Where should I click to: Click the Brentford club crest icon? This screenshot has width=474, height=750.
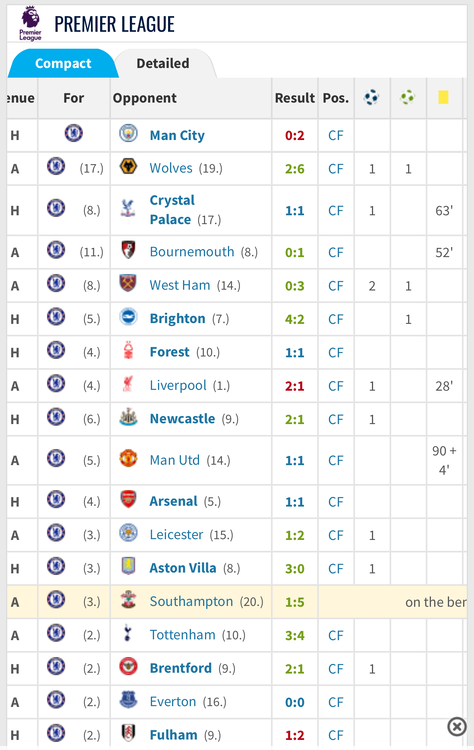click(x=128, y=666)
